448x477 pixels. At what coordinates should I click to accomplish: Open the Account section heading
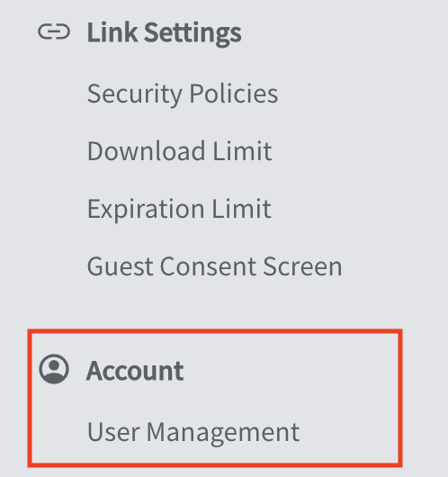pyautogui.click(x=135, y=371)
